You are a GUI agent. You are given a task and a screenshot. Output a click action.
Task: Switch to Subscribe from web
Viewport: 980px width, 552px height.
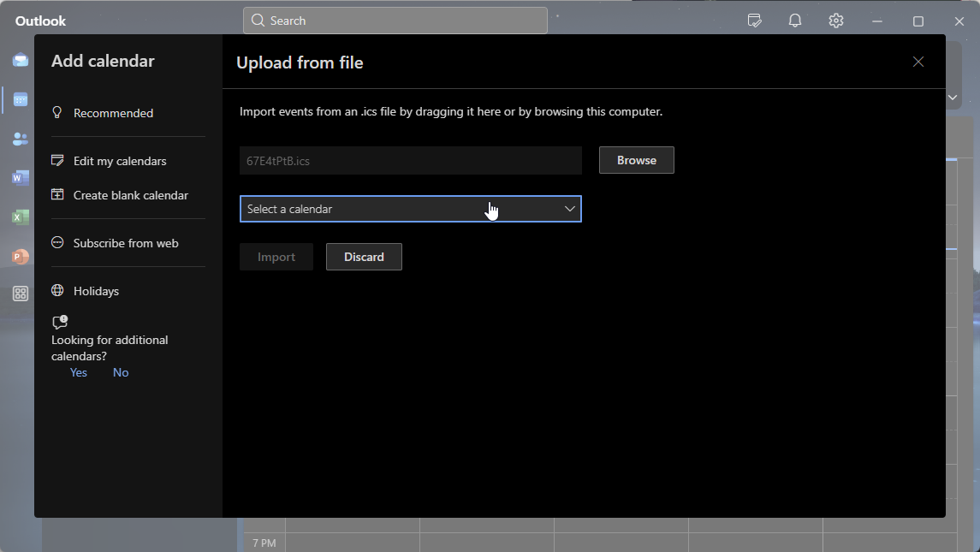126,243
